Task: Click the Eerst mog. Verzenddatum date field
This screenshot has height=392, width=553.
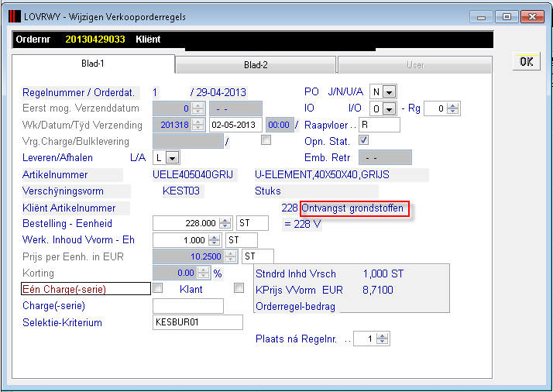Action: (235, 108)
